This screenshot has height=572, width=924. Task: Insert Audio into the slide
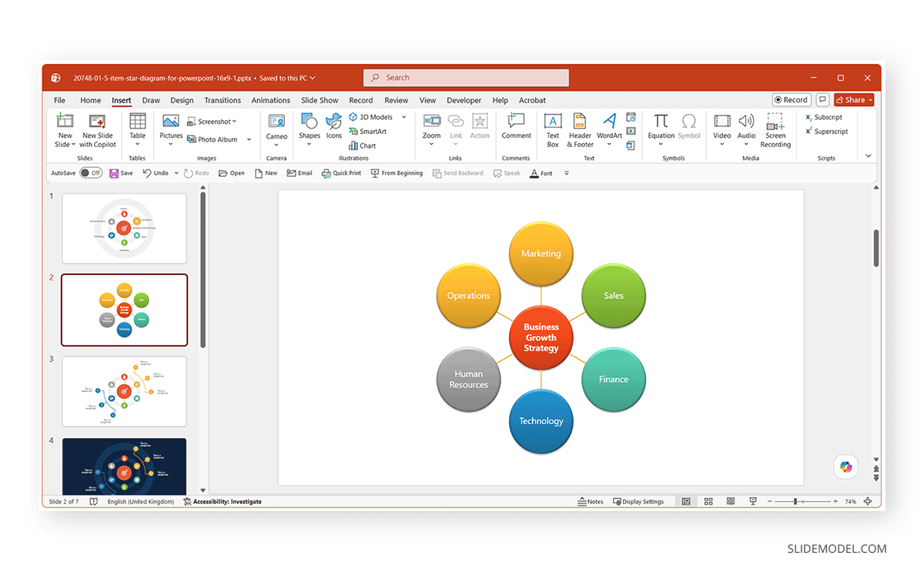[x=746, y=129]
